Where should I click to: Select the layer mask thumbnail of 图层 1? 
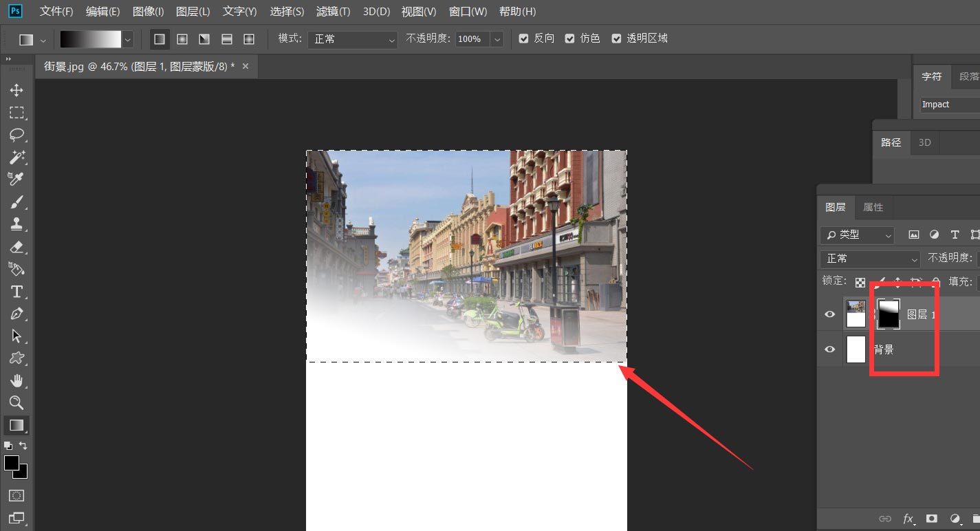coord(889,314)
